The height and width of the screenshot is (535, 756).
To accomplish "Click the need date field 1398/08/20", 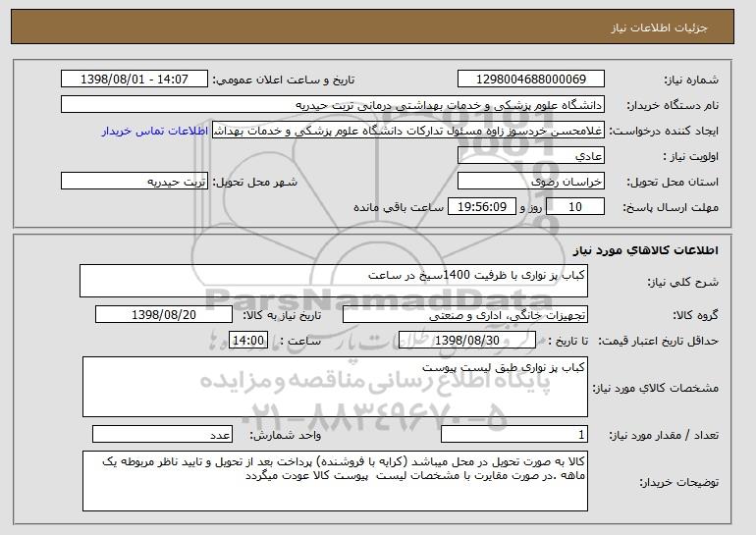I will [164, 315].
